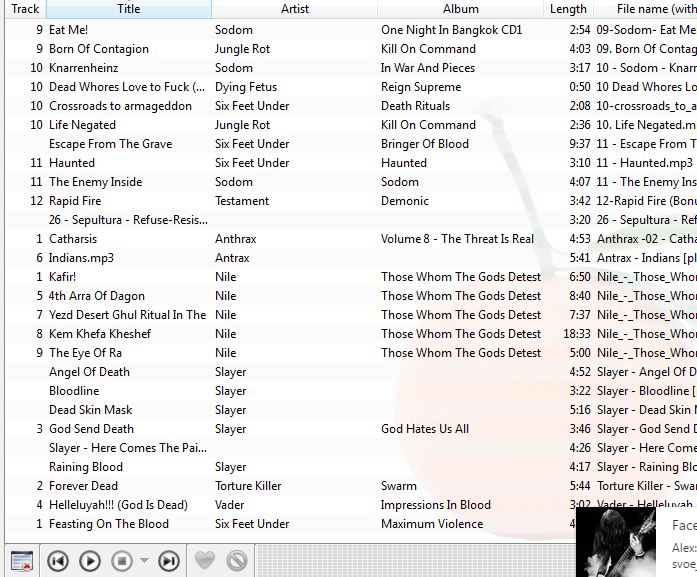Select the "Indians.mp3" title
The height and width of the screenshot is (577, 697).
pos(81,258)
